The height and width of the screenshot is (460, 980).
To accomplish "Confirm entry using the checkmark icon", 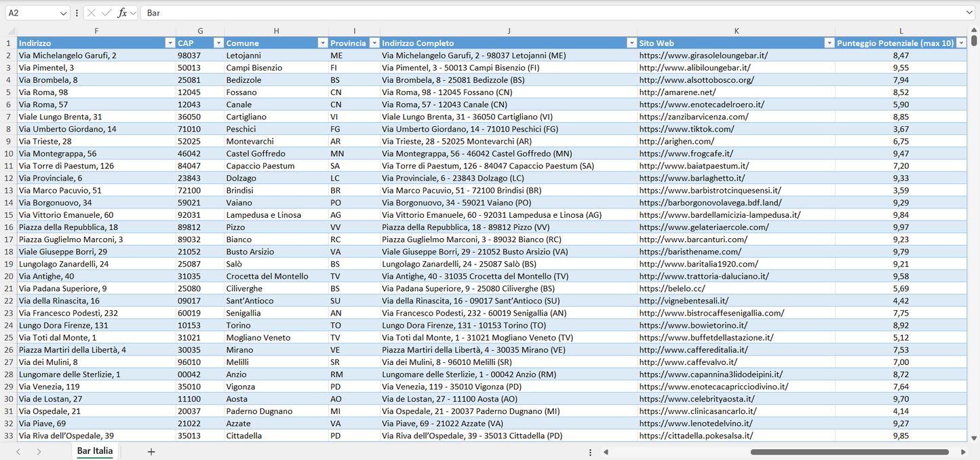I will click(106, 12).
